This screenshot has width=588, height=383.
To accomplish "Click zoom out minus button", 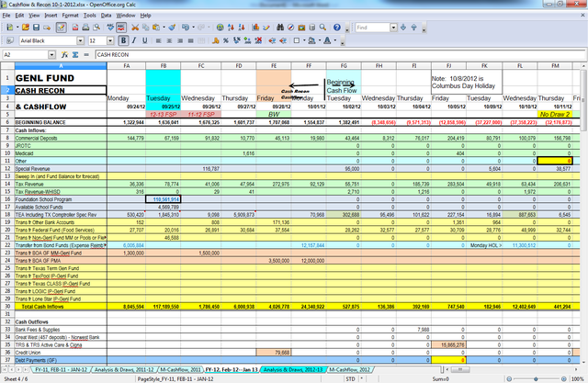I will point(509,379).
